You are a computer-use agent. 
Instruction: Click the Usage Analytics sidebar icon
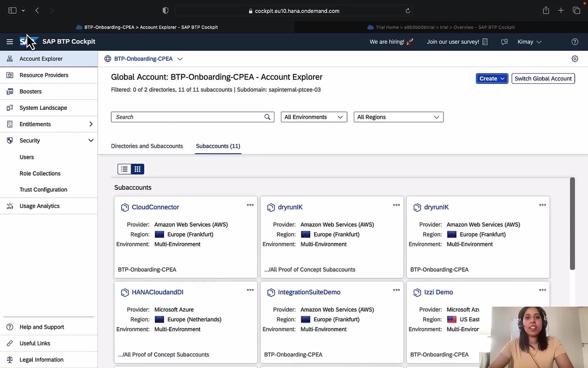(10, 206)
